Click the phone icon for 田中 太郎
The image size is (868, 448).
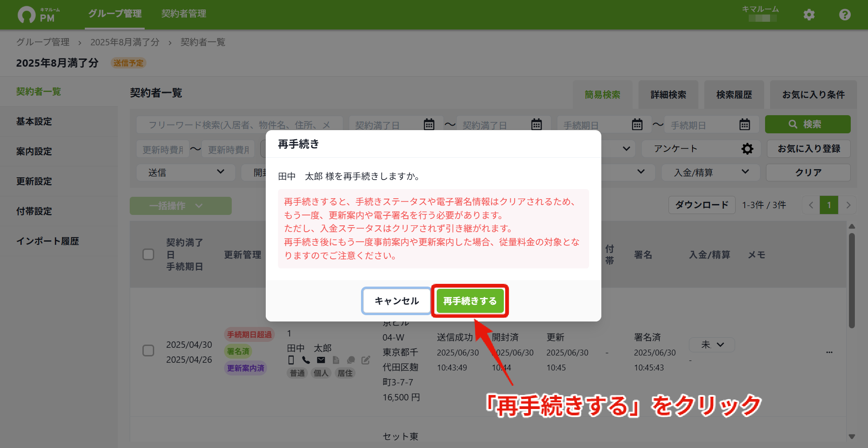coord(306,360)
